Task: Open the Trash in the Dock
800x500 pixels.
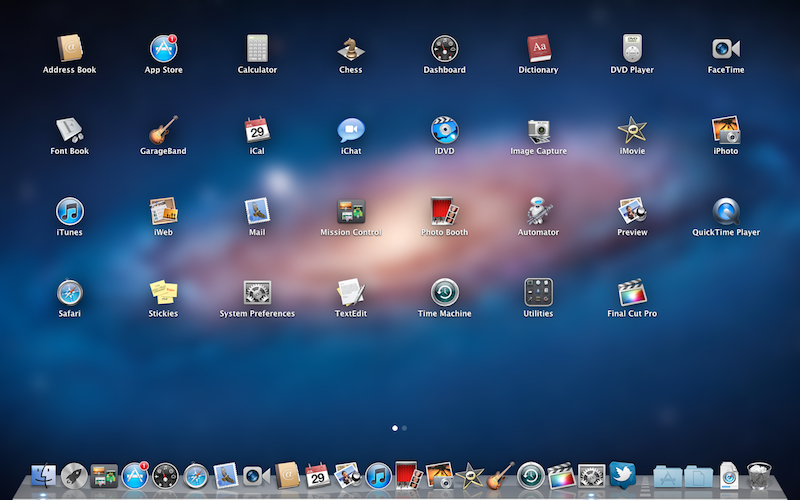Action: click(x=759, y=476)
